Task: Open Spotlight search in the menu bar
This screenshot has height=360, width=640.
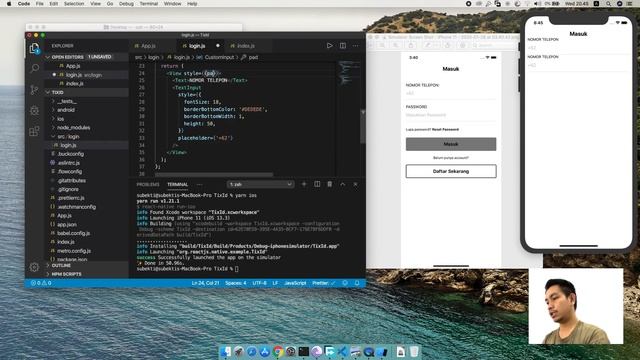Action: pos(609,4)
